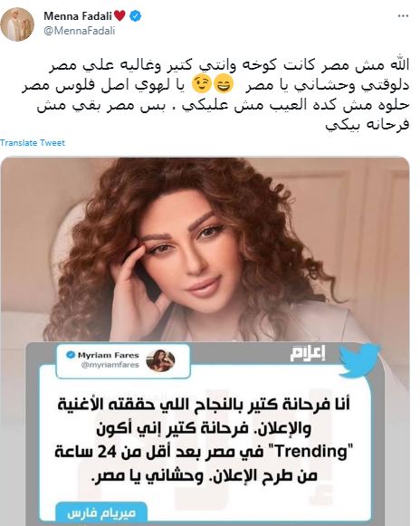Open the Menna Fadali display name

tap(78, 15)
